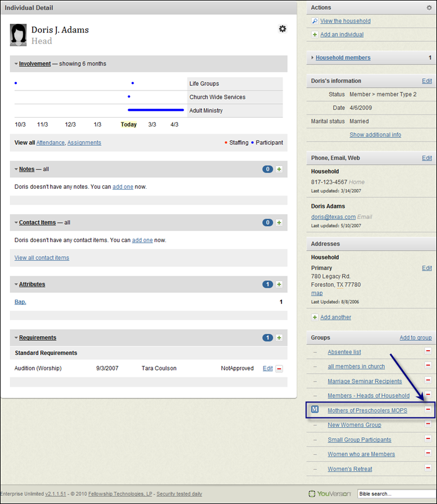Collapse the Involvement section
Screen dimensions: 437x504
tap(16, 64)
